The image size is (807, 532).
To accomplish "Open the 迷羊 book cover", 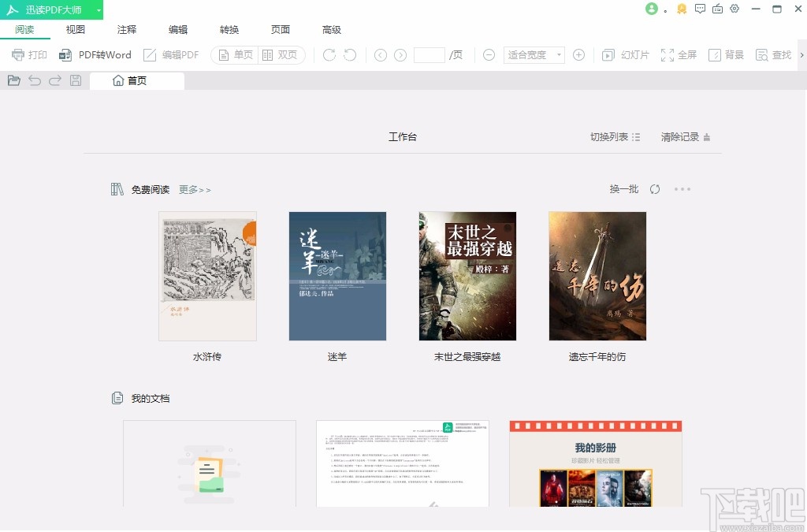I will 337,276.
